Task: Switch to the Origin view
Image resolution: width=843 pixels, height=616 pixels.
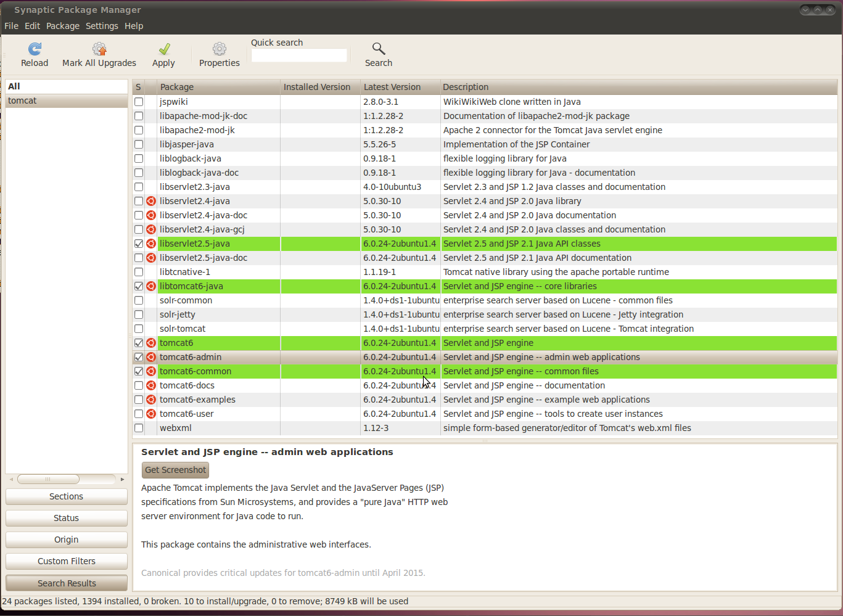Action: [x=67, y=540]
